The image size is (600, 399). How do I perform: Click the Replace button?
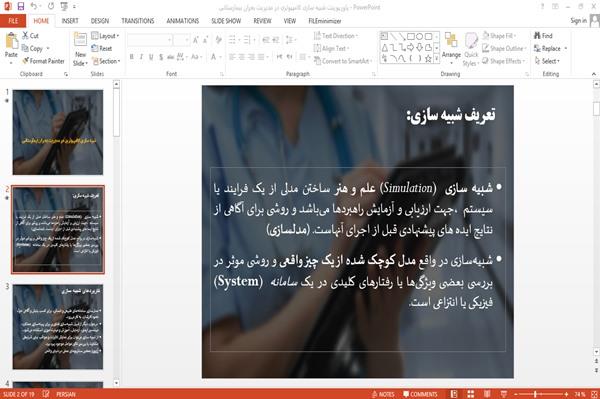(x=551, y=48)
